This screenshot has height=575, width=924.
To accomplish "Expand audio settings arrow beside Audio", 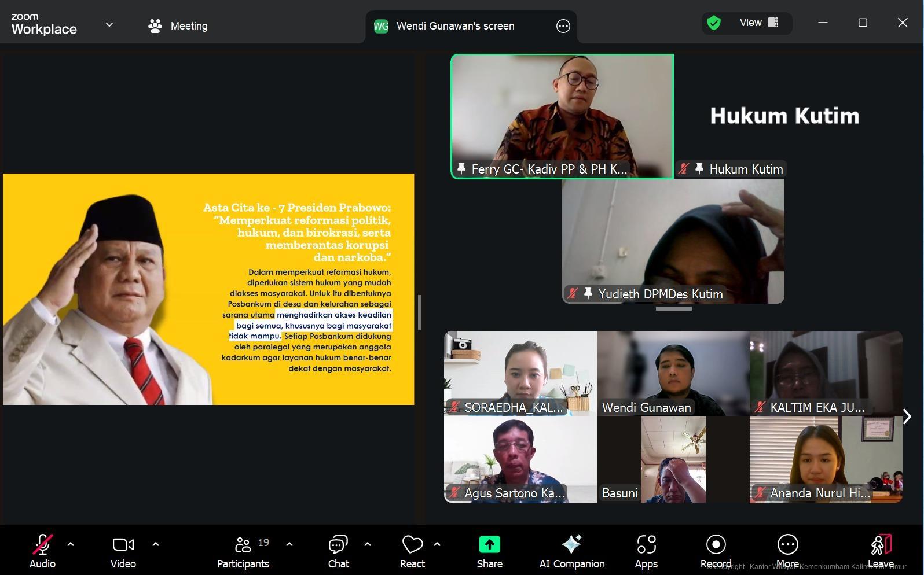I will click(x=71, y=544).
